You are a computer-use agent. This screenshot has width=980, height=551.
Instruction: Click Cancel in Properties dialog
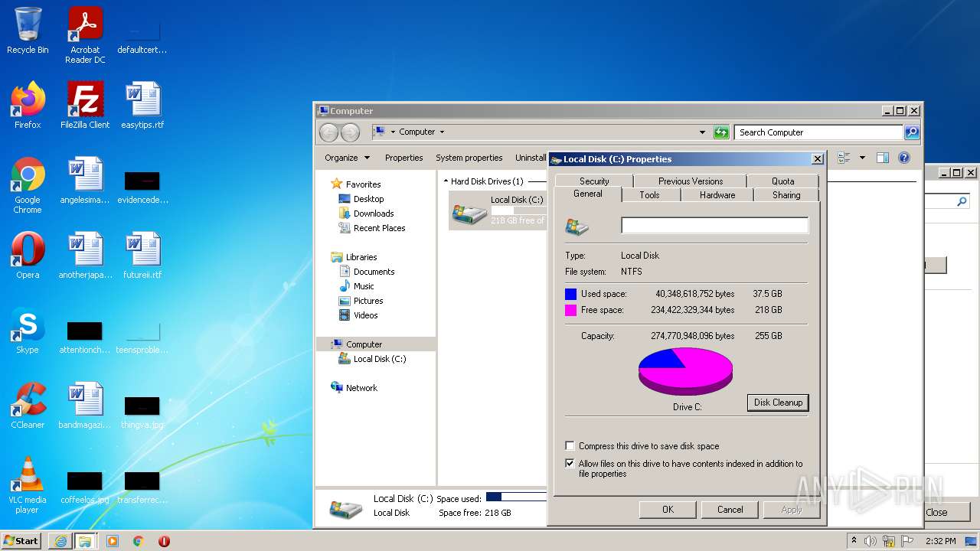pyautogui.click(x=730, y=510)
